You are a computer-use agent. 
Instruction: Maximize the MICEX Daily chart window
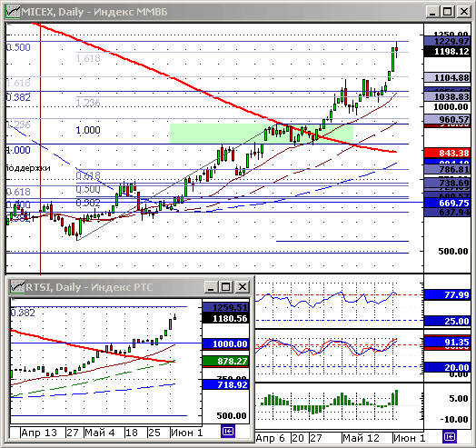[x=448, y=12]
